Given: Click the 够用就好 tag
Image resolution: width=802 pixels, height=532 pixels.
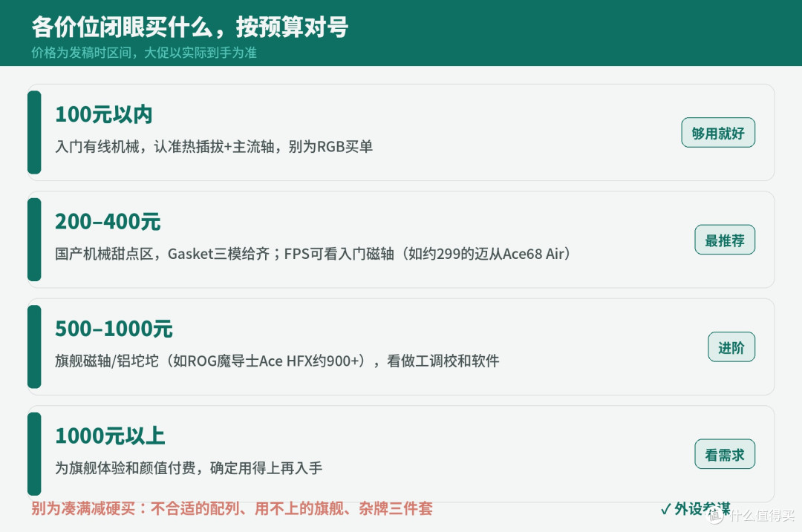Looking at the screenshot, I should tap(717, 133).
